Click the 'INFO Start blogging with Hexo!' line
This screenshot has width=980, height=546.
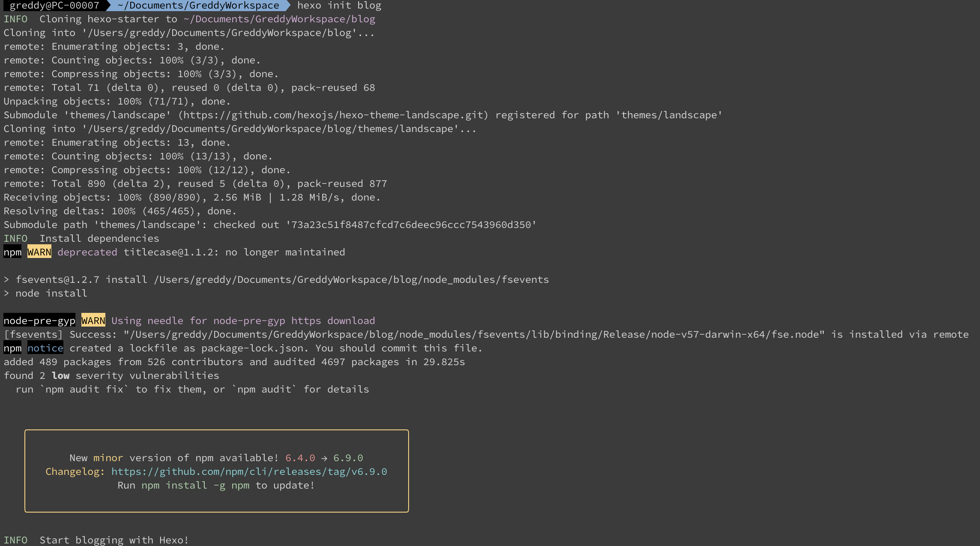pyautogui.click(x=96, y=540)
